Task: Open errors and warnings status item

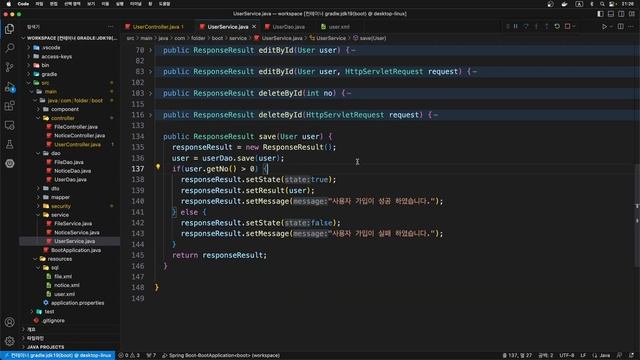Action: pos(129,356)
